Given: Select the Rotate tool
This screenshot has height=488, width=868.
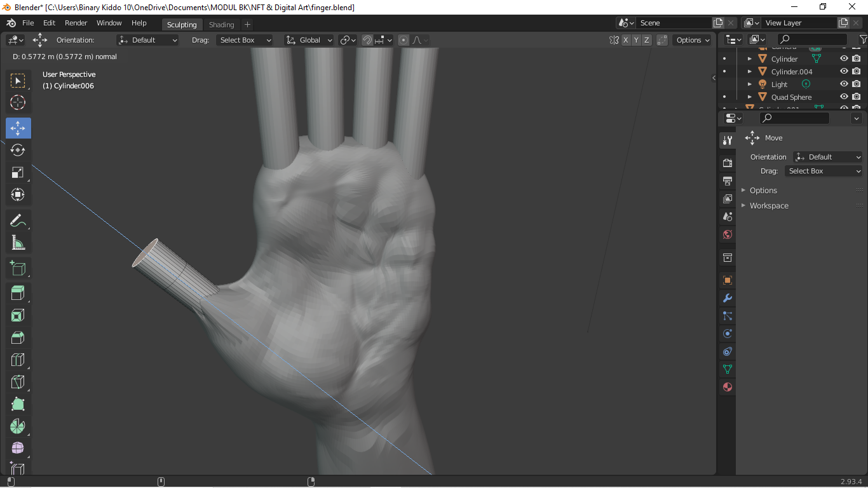Looking at the screenshot, I should coord(18,150).
